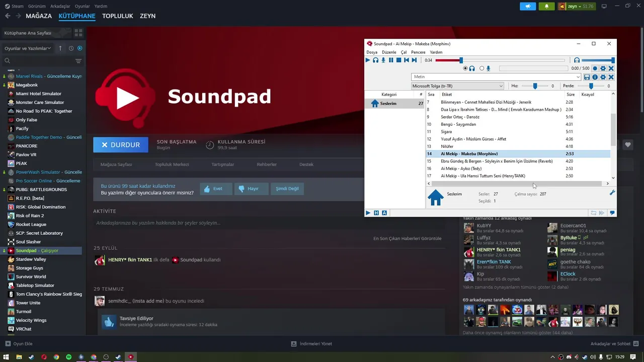Screen dimensions: 644x362
Task: Skip to next sound in Soundpad
Action: coord(414,60)
